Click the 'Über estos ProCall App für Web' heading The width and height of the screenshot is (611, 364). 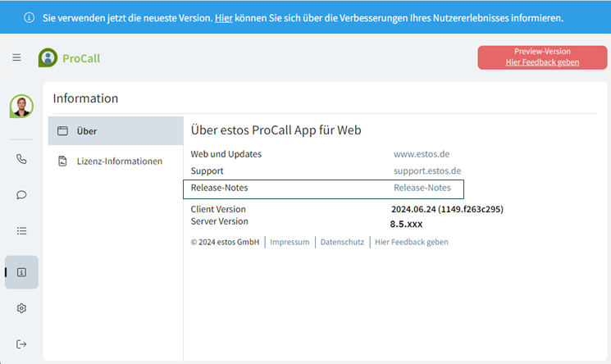[x=276, y=130]
